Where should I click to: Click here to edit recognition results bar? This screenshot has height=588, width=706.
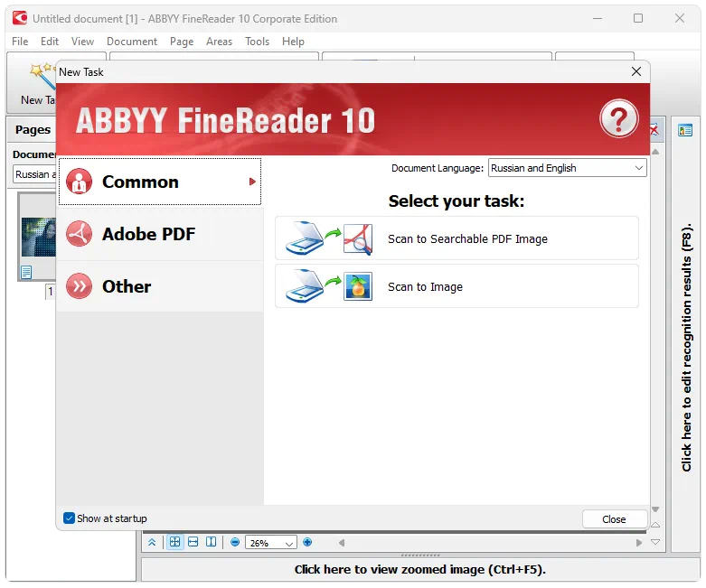point(686,347)
